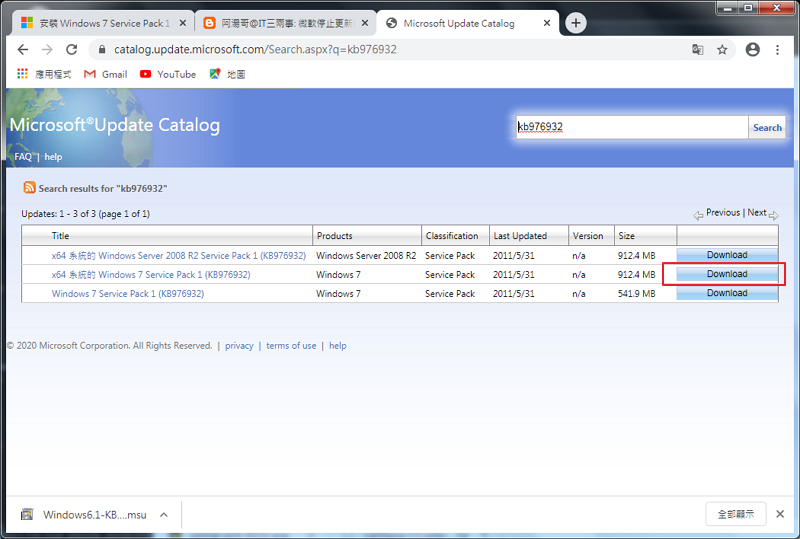
Task: Click the Next pagination link
Action: click(757, 212)
